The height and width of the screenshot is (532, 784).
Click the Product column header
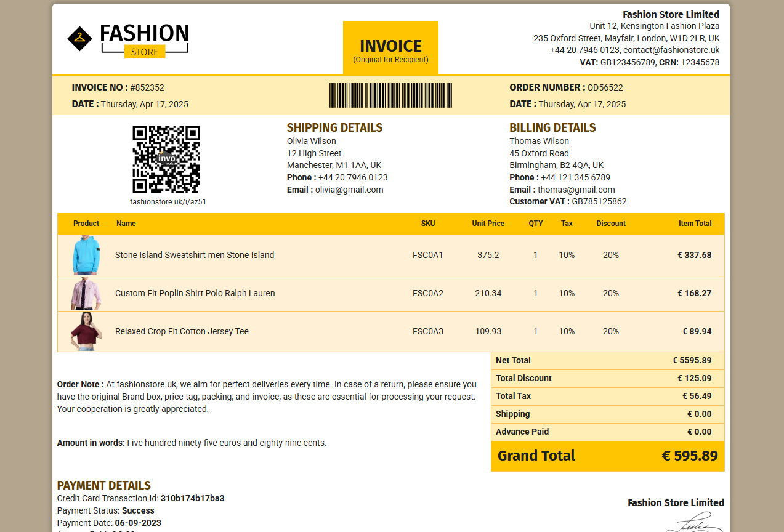tap(86, 224)
